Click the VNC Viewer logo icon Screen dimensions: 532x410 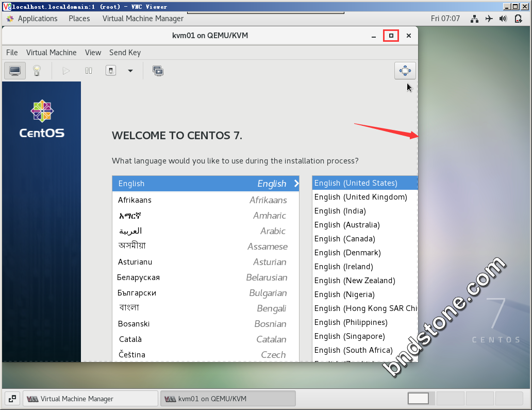7,7
